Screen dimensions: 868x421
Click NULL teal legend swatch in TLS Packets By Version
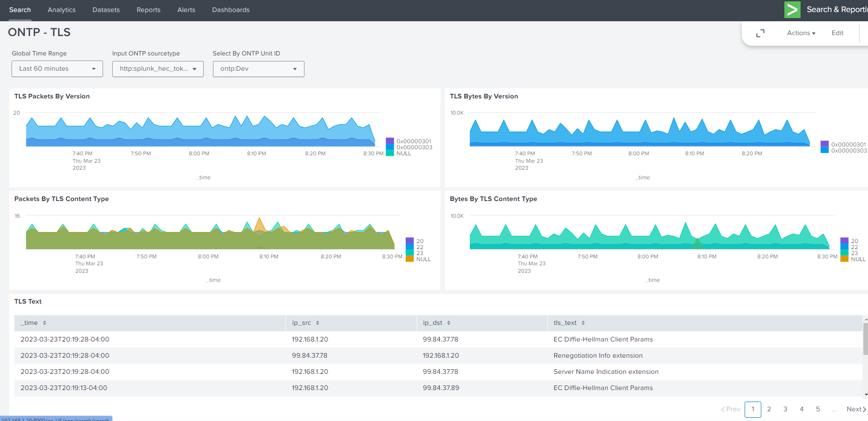390,153
